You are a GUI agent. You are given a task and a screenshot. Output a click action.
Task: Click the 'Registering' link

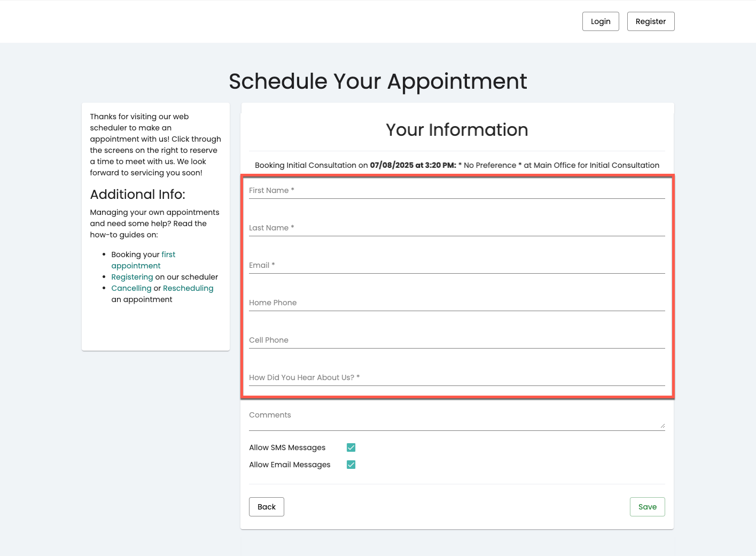pos(132,276)
